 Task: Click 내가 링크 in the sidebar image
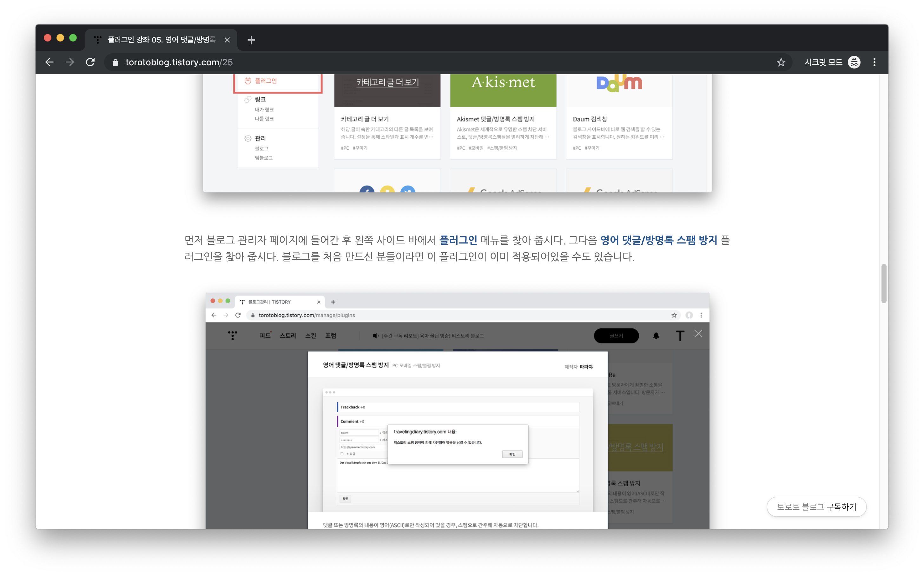click(x=264, y=109)
